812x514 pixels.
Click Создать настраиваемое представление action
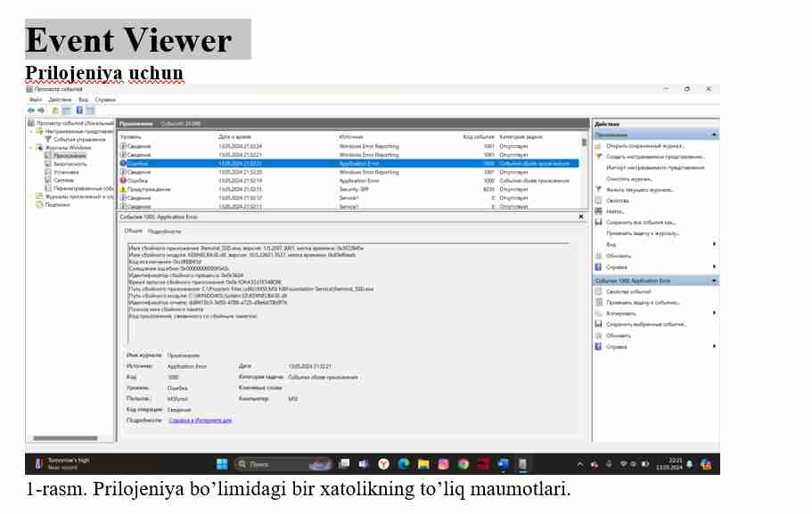click(656, 157)
